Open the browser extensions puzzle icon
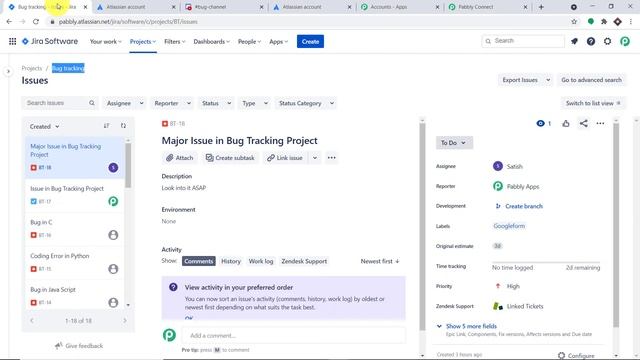 (x=604, y=21)
